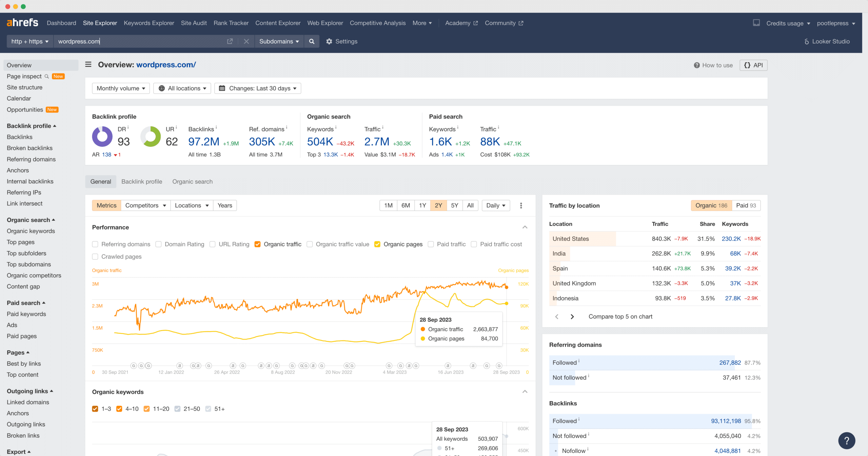This screenshot has height=456, width=868.
Task: Open Site Audit from top navigation
Action: pos(194,23)
